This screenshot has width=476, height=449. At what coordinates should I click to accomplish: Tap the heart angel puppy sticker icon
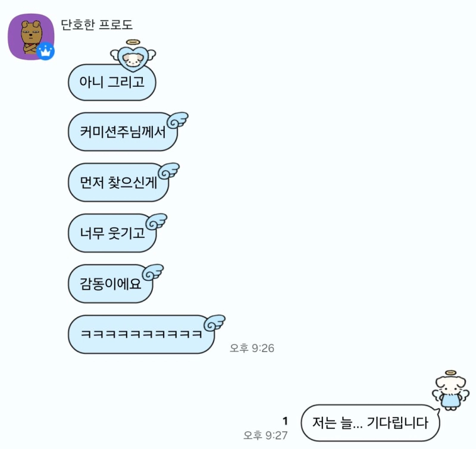[133, 55]
